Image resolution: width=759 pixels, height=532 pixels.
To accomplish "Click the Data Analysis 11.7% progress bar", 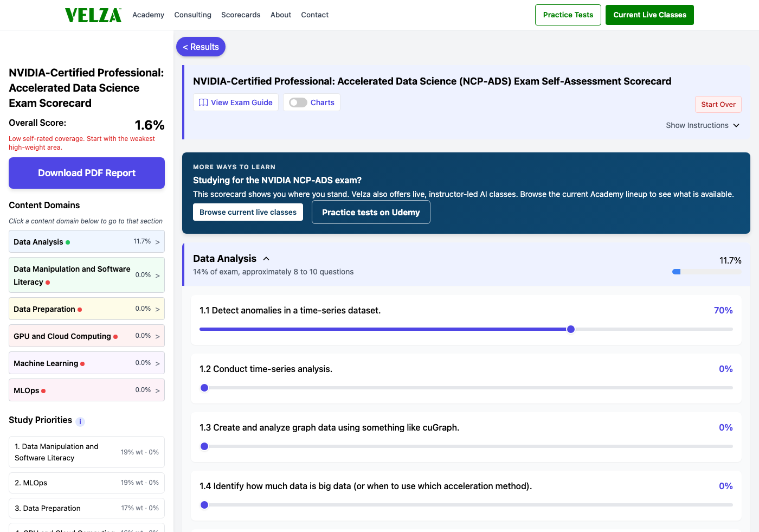I will [x=706, y=272].
